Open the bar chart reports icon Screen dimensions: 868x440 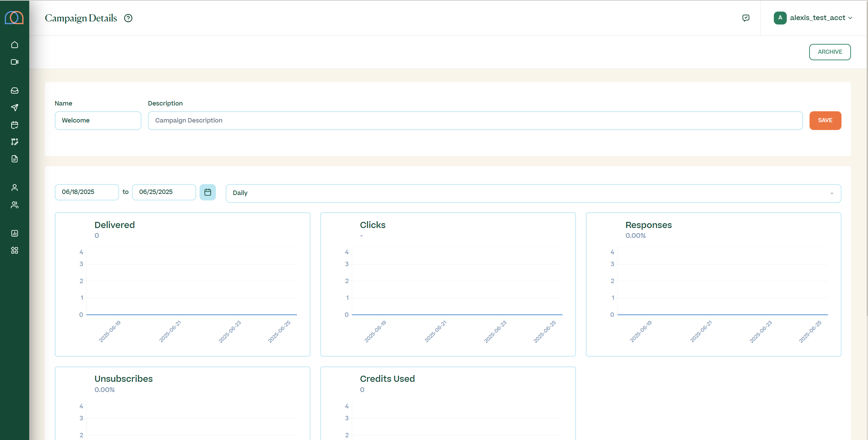[15, 233]
